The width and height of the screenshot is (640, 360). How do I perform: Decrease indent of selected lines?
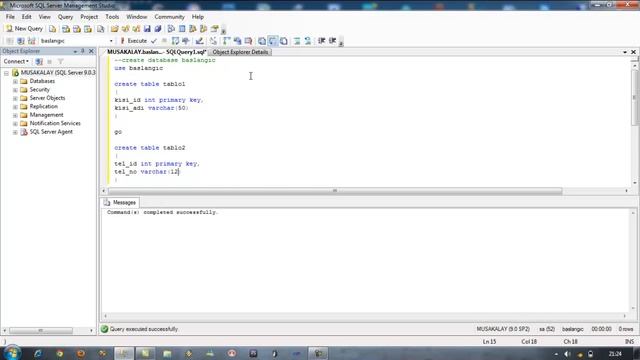tap(321, 41)
